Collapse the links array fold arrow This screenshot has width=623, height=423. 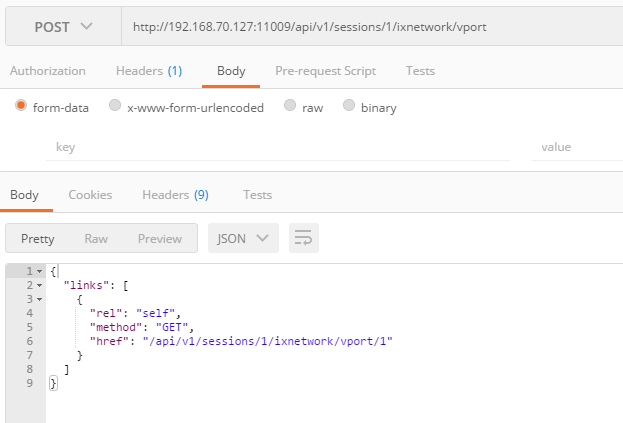click(x=39, y=286)
